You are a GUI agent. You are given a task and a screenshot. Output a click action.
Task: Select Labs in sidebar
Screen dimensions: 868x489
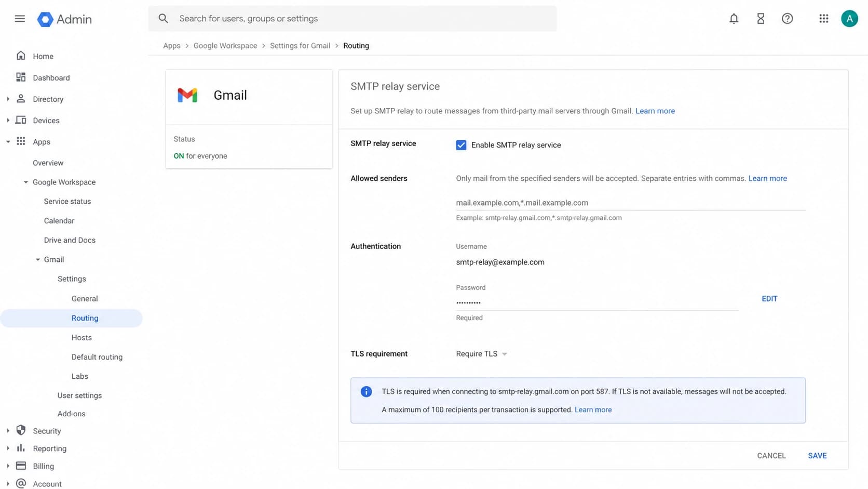(79, 376)
